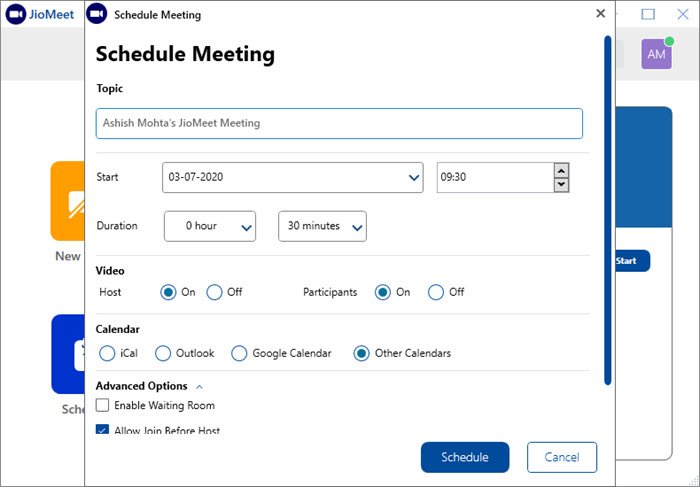Click the Schedule Meeting heading text
Viewport: 700px width, 487px height.
(185, 54)
